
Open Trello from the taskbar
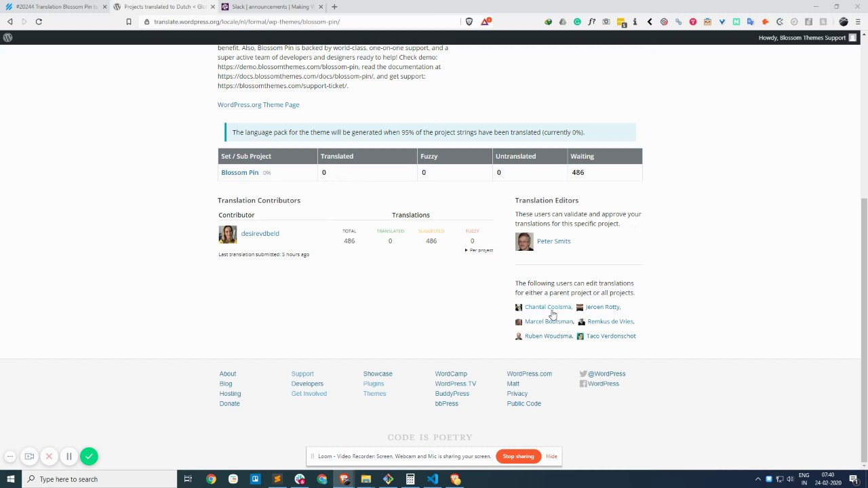click(255, 479)
